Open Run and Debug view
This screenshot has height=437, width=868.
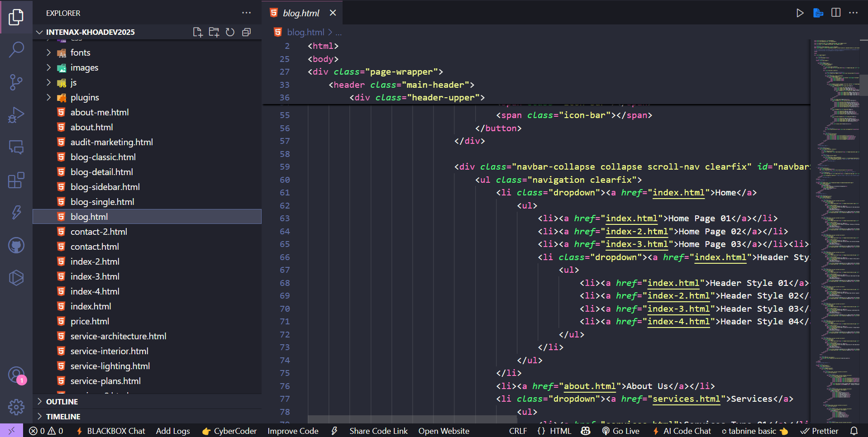tap(16, 115)
